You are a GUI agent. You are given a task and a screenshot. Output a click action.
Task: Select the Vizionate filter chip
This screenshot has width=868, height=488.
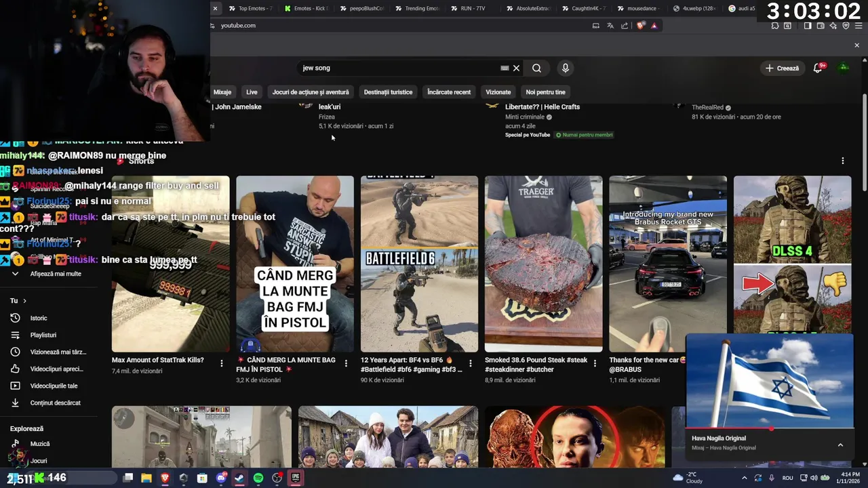coord(498,92)
